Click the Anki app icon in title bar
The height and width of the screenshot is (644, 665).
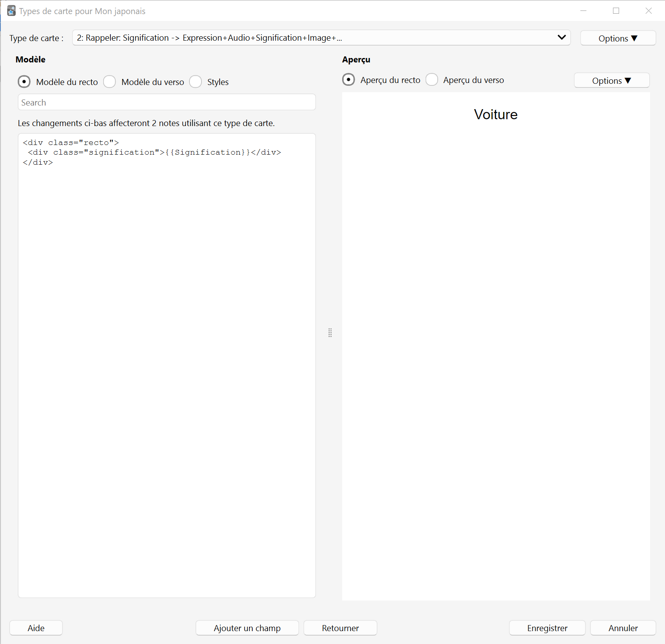pos(11,11)
